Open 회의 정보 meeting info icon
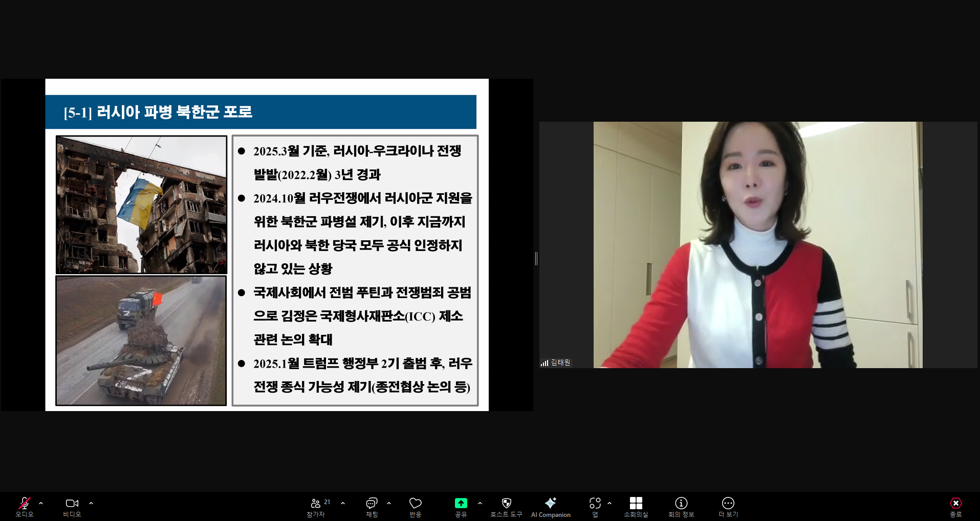The image size is (980, 521). (681, 503)
